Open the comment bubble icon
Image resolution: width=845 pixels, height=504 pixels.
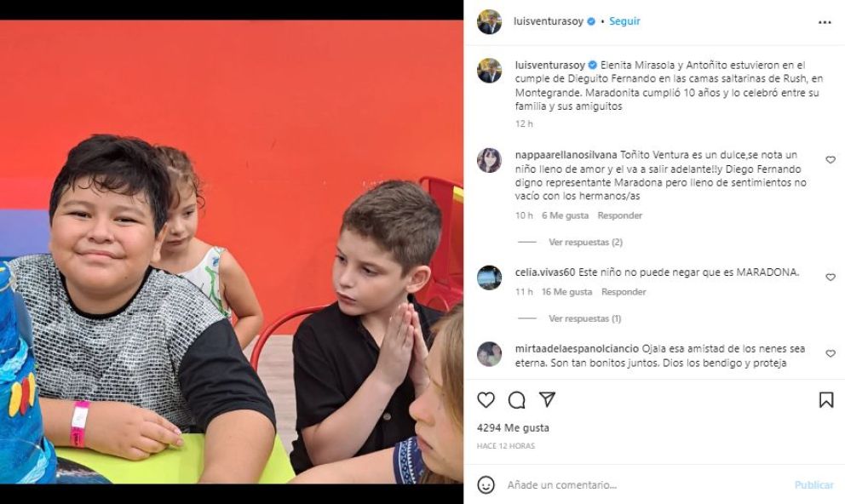coord(516,399)
